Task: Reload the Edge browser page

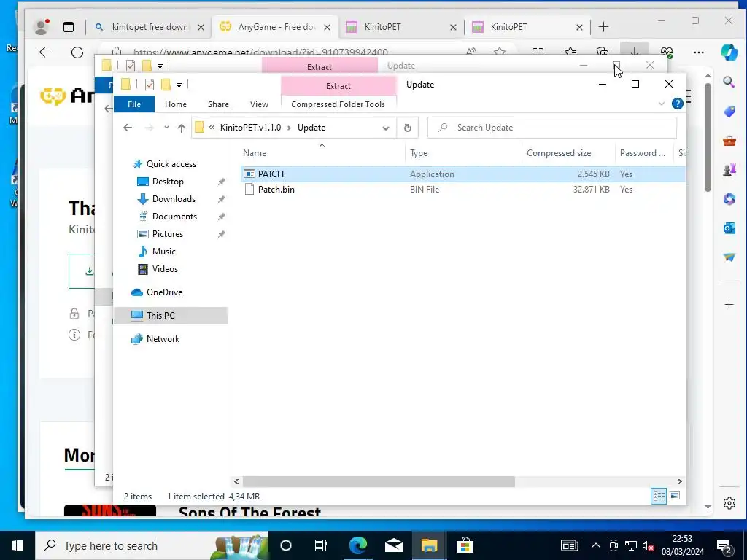Action: point(77,52)
